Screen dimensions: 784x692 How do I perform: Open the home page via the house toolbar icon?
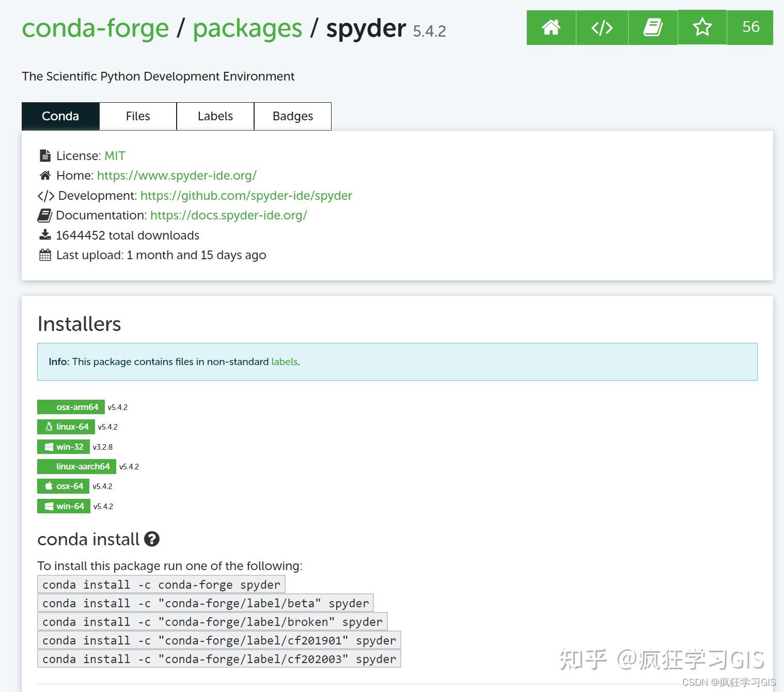tap(551, 28)
